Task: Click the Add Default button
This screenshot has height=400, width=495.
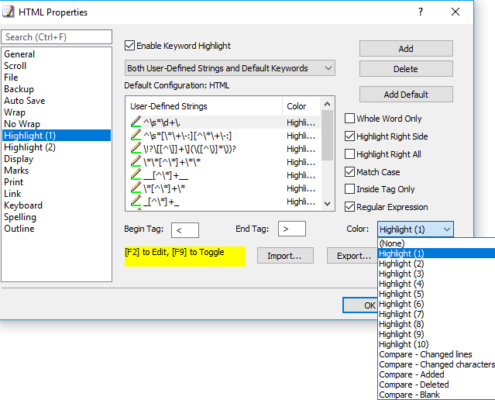Action: (406, 94)
